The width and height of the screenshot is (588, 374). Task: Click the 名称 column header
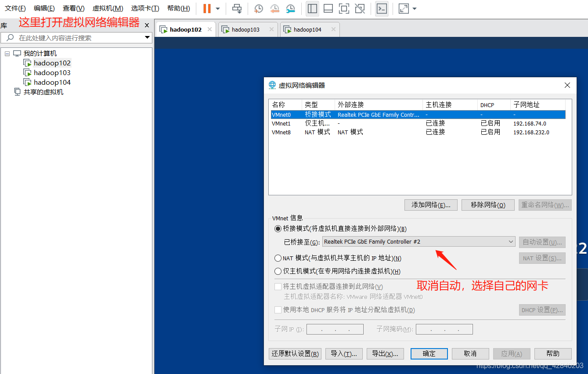(285, 105)
